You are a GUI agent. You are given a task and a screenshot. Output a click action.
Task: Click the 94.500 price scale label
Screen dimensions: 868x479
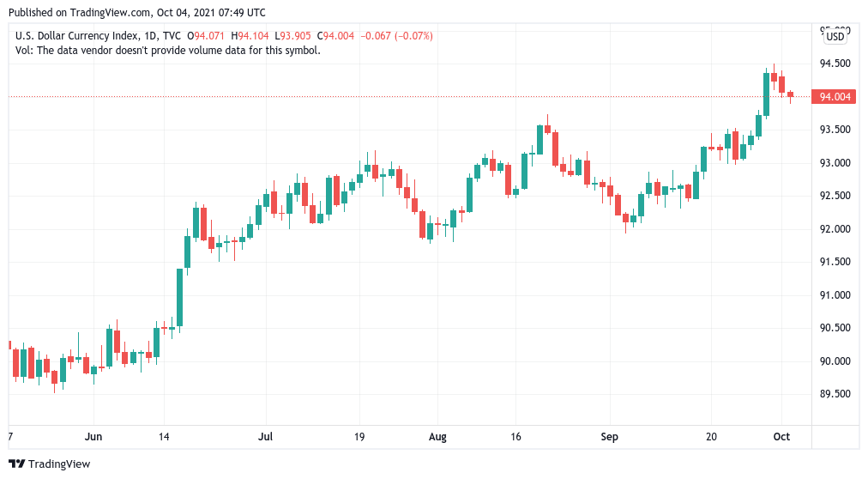tap(835, 64)
